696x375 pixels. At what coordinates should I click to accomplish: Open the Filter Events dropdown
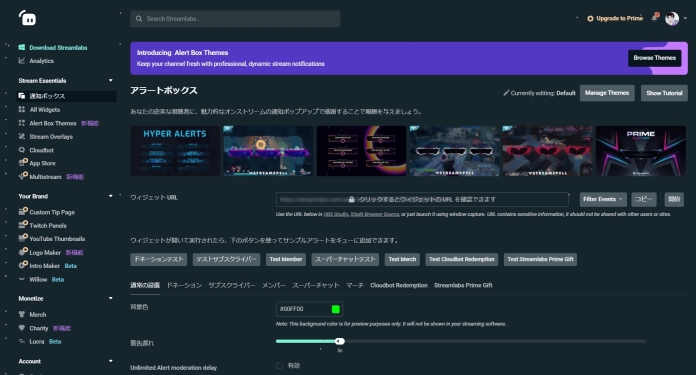603,199
